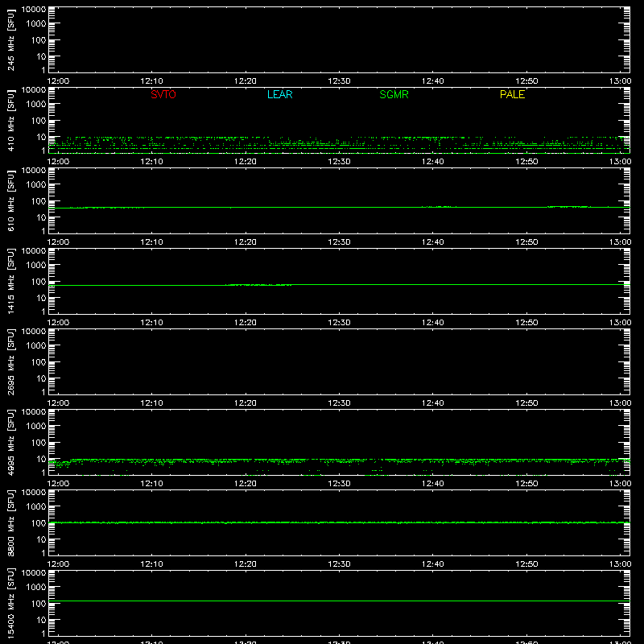The width and height of the screenshot is (644, 644).
Task: Click 12:10 tick under the 610 MHz panel
Action: [x=151, y=242]
